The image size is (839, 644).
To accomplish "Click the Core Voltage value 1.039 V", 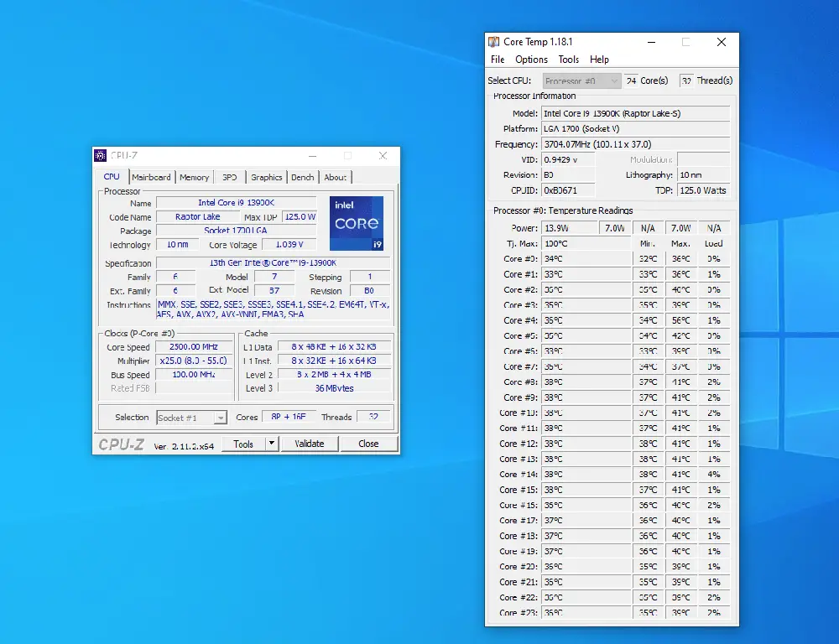I will (289, 245).
